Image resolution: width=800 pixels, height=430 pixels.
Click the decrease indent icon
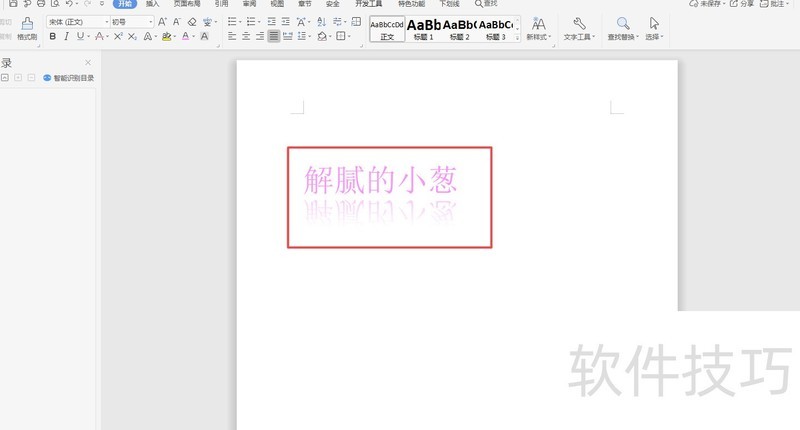tap(271, 21)
